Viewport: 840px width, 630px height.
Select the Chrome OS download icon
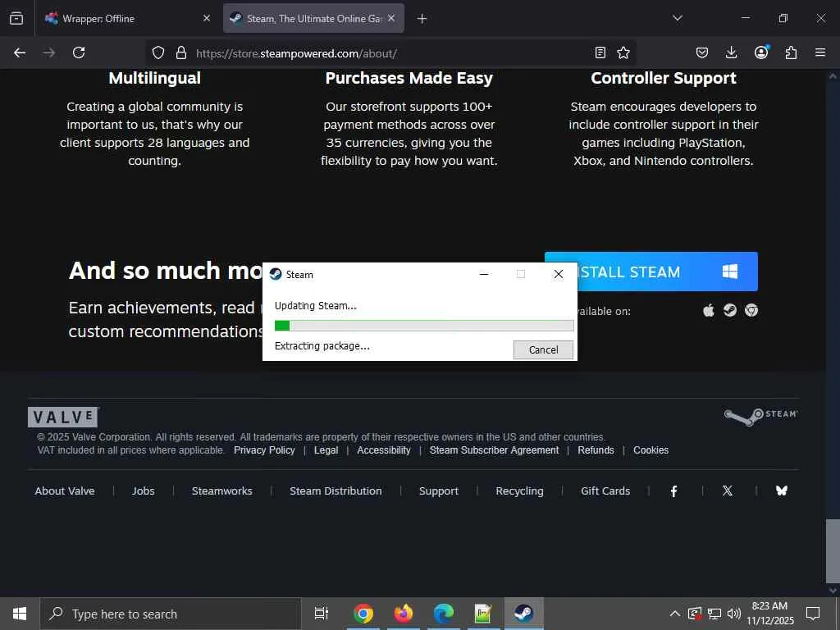tap(751, 311)
